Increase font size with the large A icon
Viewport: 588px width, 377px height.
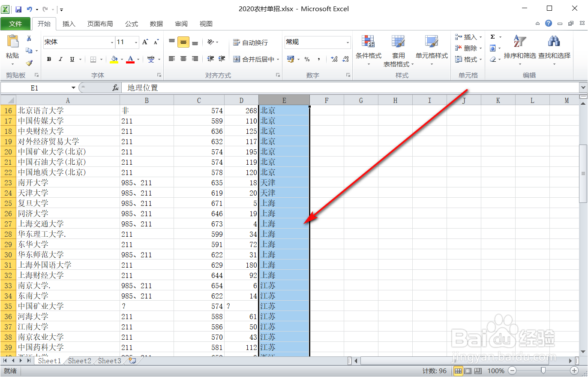click(145, 42)
